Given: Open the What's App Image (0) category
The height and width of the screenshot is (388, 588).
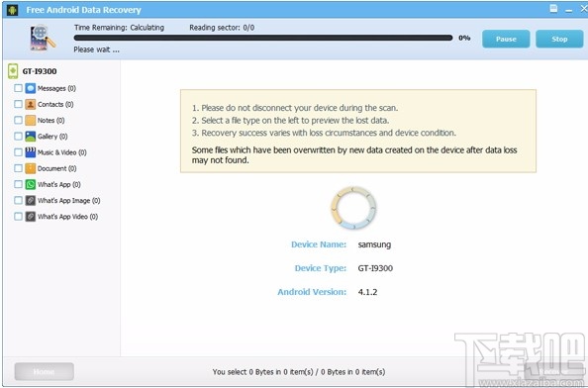Looking at the screenshot, I should [x=68, y=201].
